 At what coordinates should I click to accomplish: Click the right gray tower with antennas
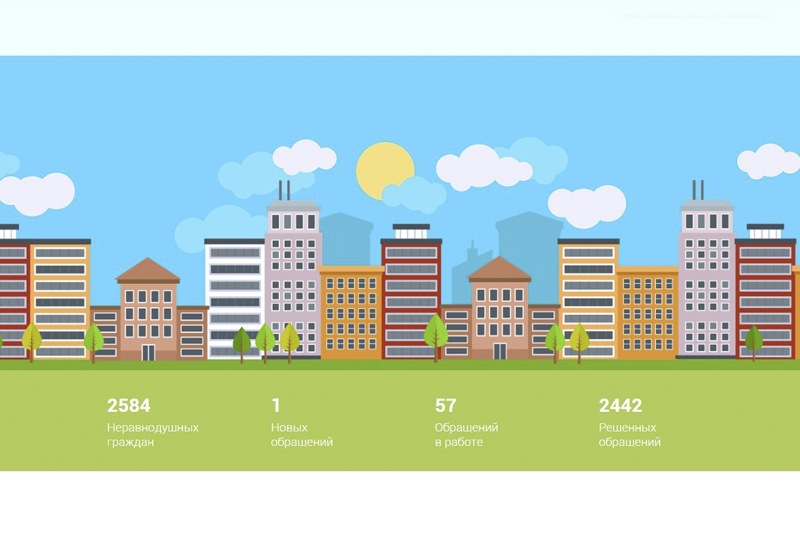(706, 270)
